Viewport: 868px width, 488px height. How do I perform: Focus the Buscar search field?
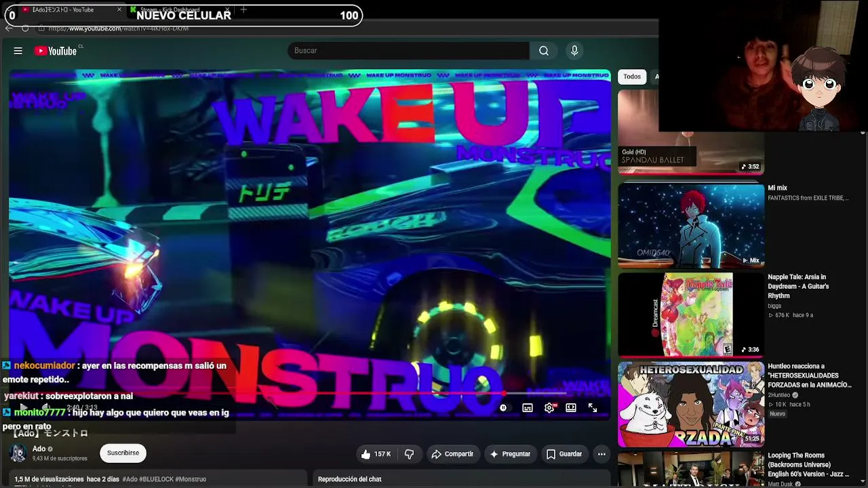[408, 51]
